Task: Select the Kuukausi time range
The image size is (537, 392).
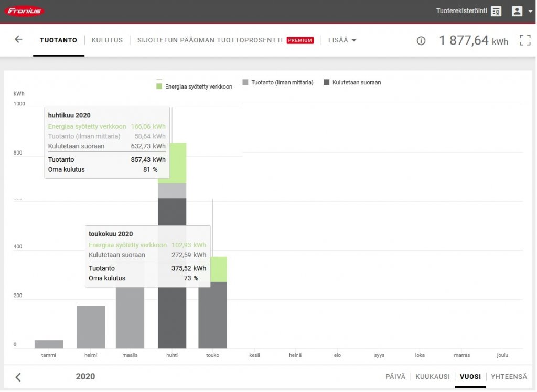Action: [x=433, y=377]
